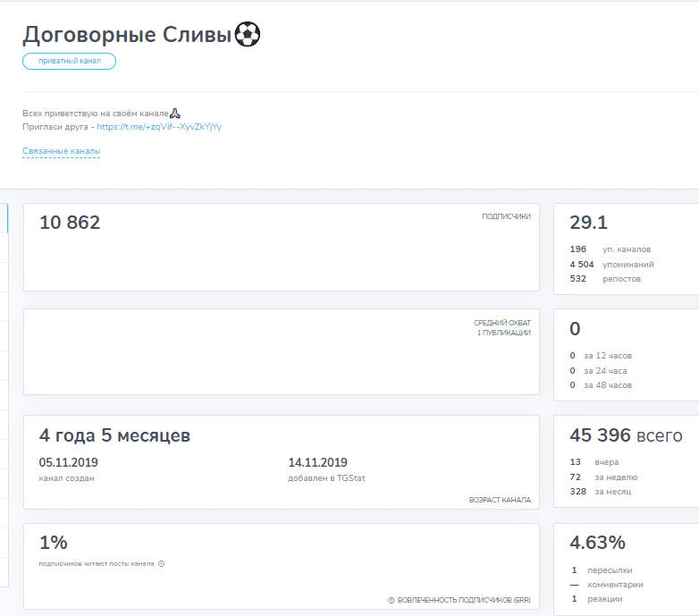Image resolution: width=699 pixels, height=616 pixels.
Task: Click the soccer ball emoji in title
Action: coord(248,35)
